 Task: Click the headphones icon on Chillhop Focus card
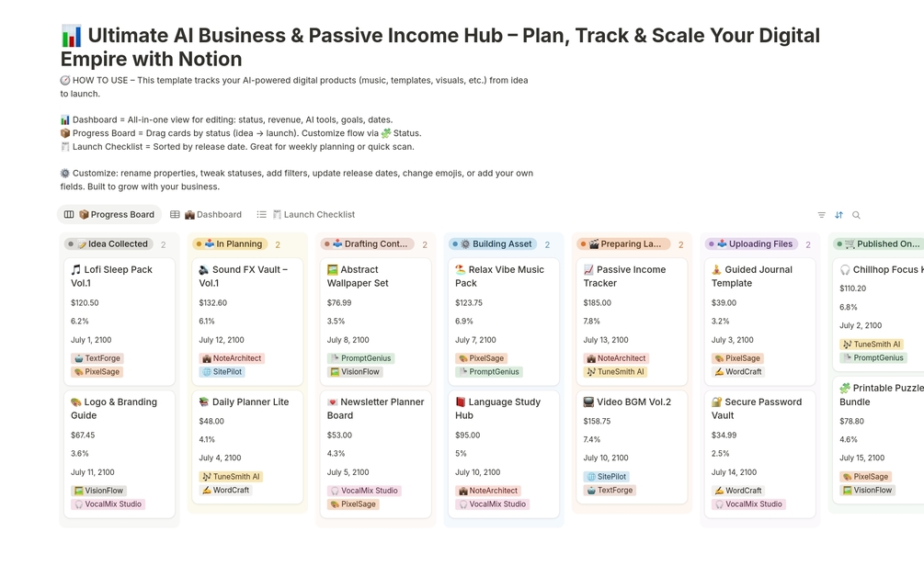(x=845, y=270)
